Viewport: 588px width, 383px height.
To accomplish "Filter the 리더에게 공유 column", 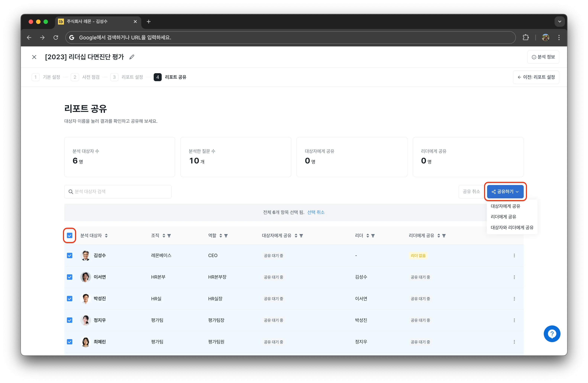I will point(444,236).
